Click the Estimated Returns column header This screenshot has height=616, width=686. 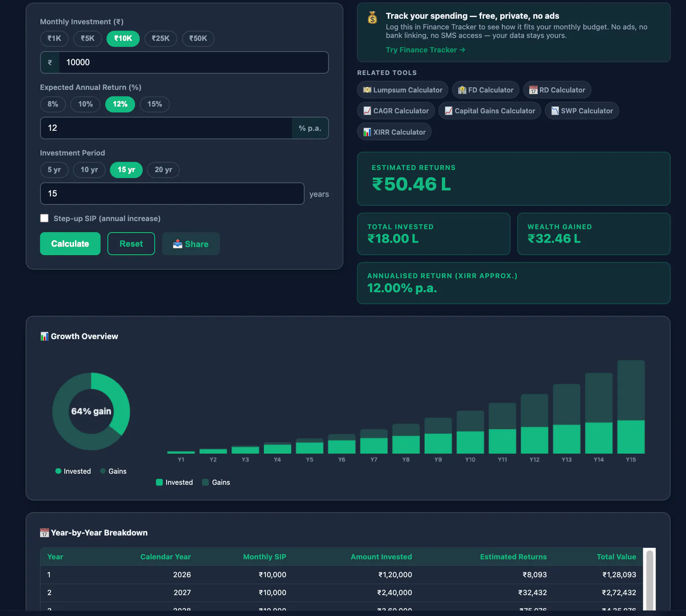(513, 557)
